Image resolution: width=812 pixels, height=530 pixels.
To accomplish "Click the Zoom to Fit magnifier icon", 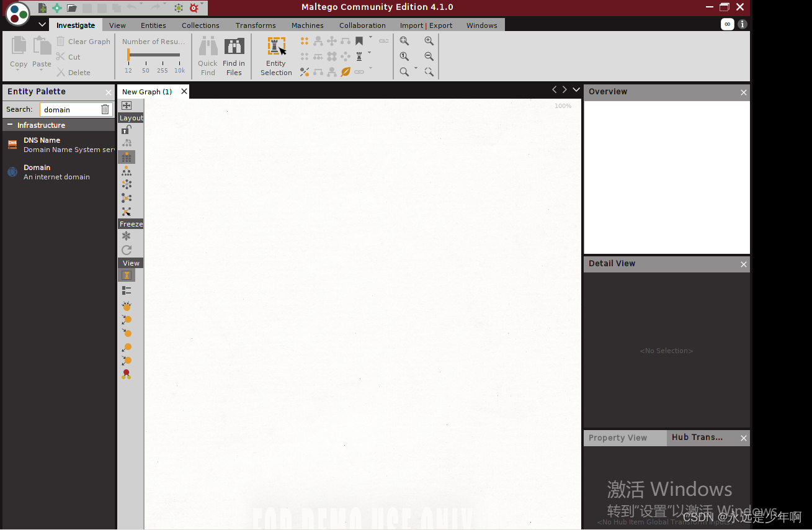I will [x=404, y=41].
